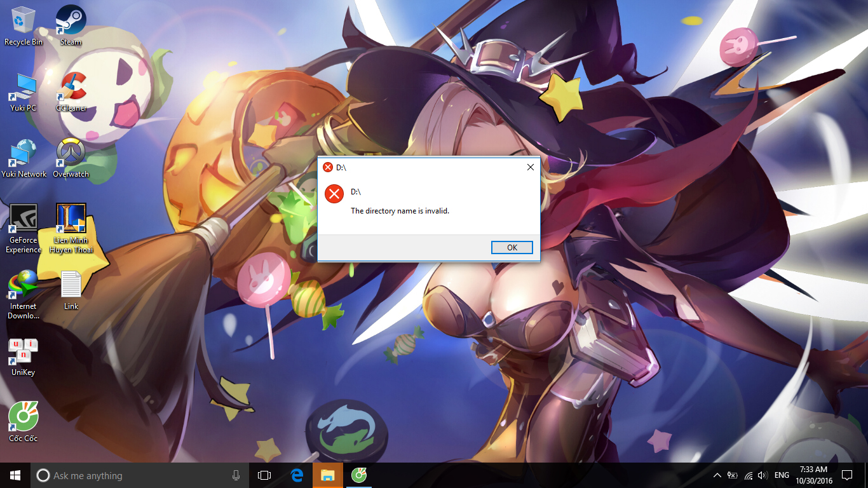Select the GeForce Experience shortcut
This screenshot has width=868, height=488.
(24, 229)
